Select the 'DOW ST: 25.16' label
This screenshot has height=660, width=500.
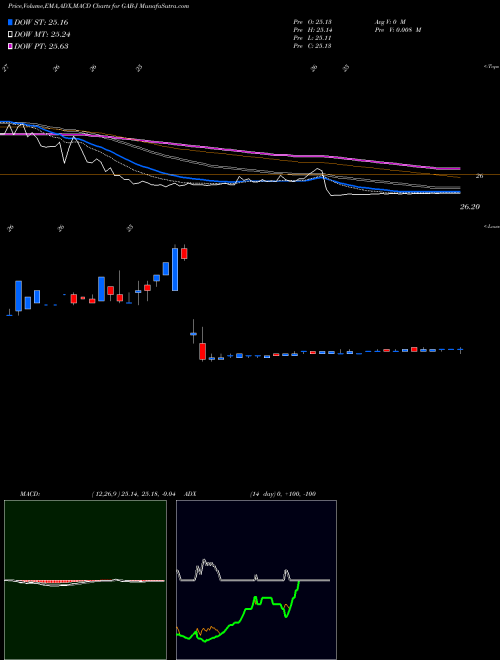(41, 22)
